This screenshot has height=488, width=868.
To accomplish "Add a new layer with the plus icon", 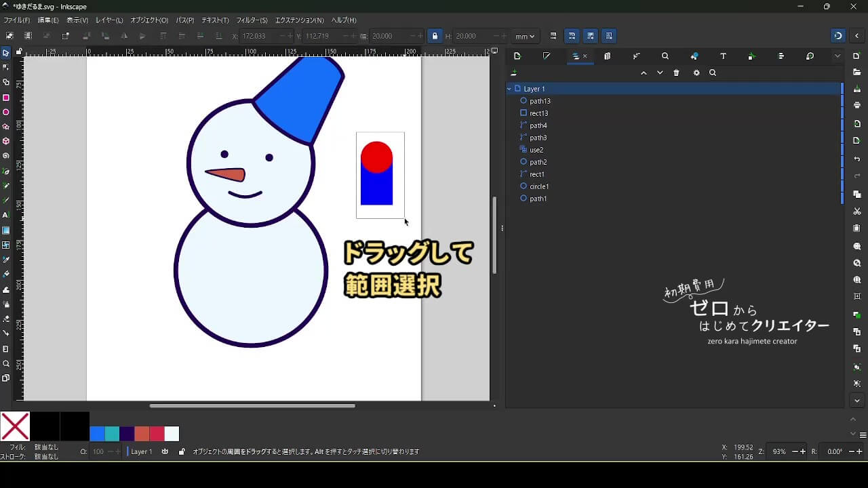I will (514, 73).
